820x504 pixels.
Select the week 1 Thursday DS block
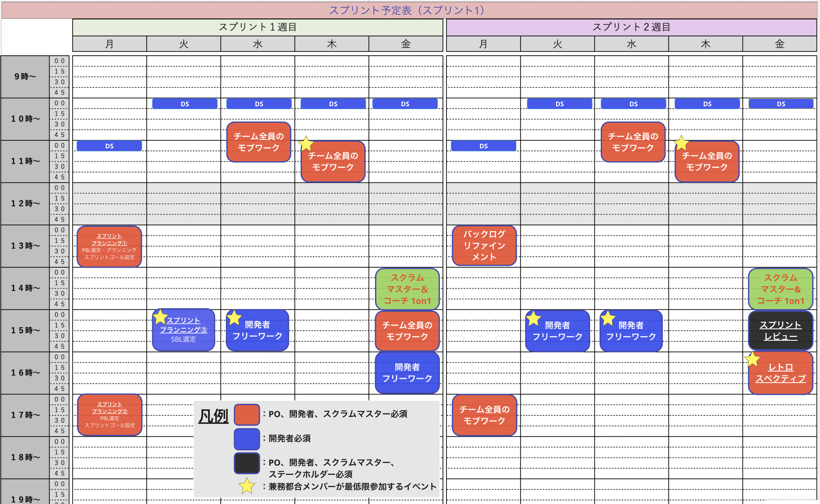(x=333, y=104)
